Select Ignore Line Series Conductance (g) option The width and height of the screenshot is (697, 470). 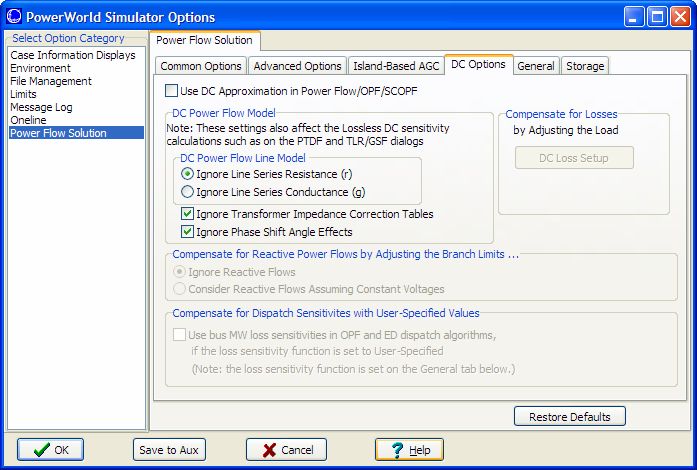[x=188, y=192]
